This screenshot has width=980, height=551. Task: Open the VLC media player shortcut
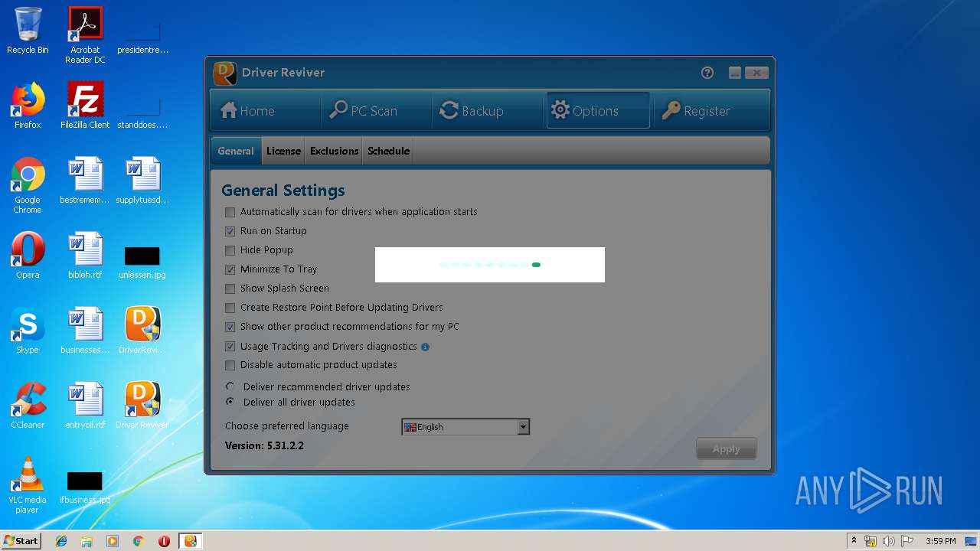pos(28,484)
